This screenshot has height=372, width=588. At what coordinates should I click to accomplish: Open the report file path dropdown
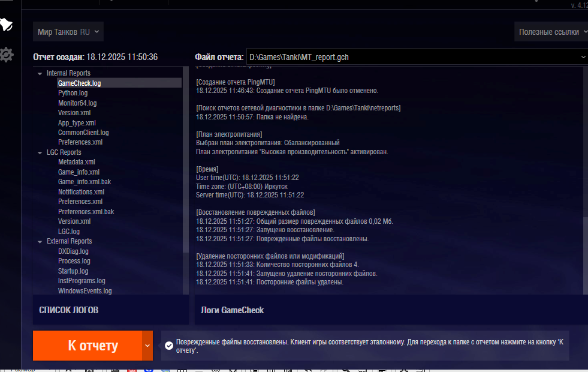point(583,57)
